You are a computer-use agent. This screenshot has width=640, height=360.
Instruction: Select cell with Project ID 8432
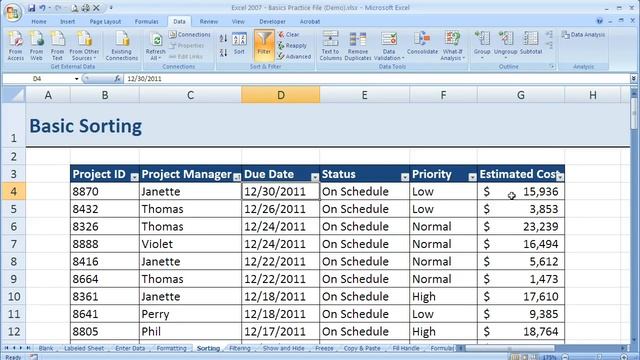click(104, 209)
